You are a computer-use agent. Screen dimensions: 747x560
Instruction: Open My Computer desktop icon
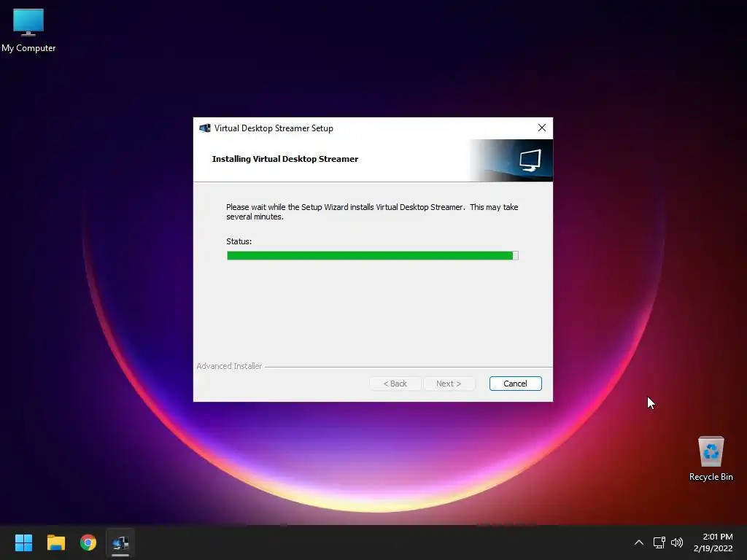(x=28, y=30)
